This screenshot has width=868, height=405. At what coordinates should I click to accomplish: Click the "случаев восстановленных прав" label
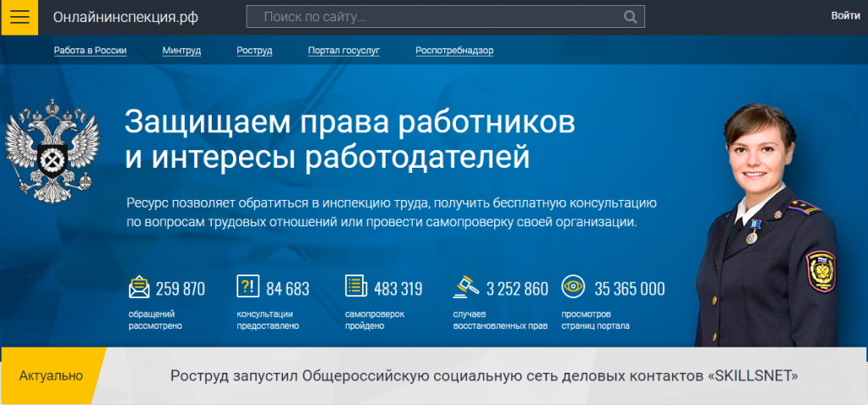pos(500,319)
